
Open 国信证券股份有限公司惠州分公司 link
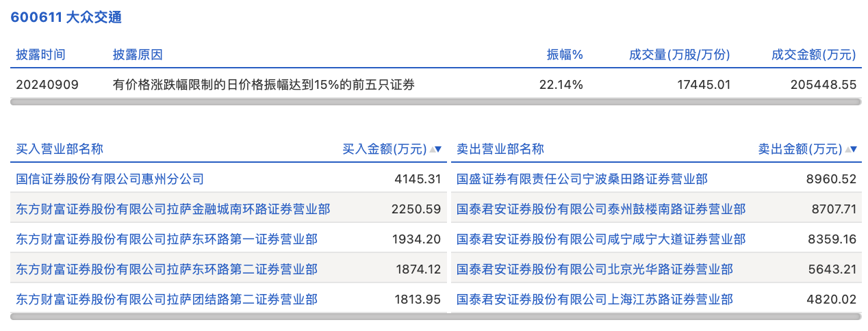[x=110, y=179]
